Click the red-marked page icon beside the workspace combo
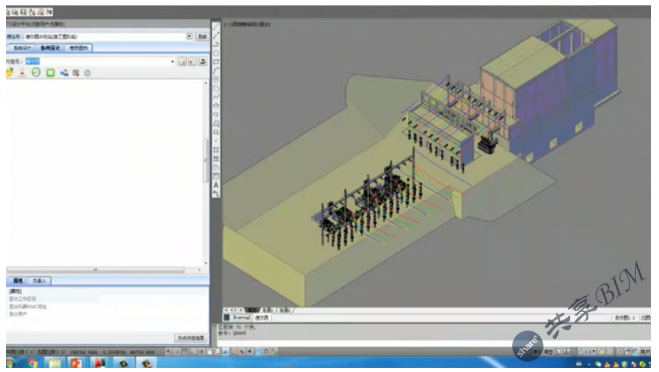Screen dimensions: 659x372 pos(192,61)
